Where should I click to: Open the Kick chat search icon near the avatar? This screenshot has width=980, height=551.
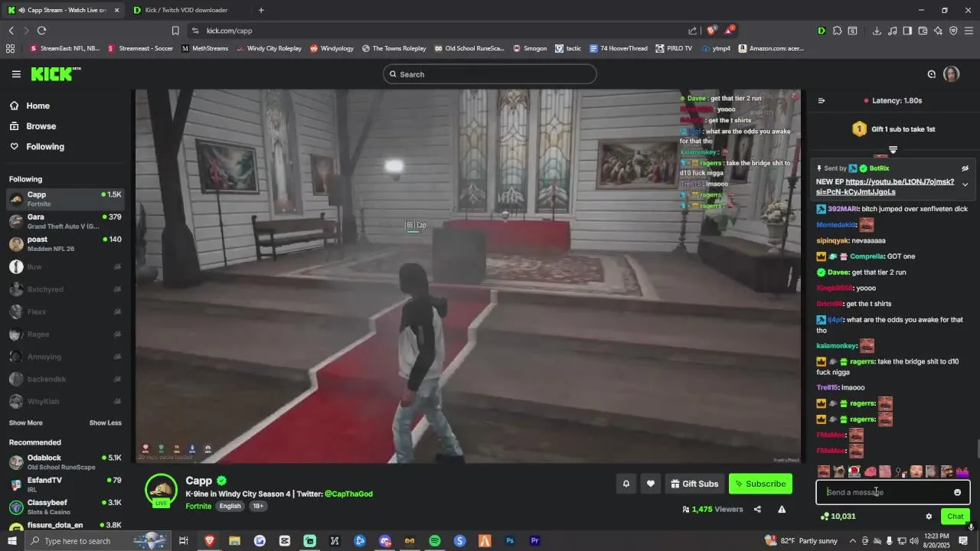[932, 74]
